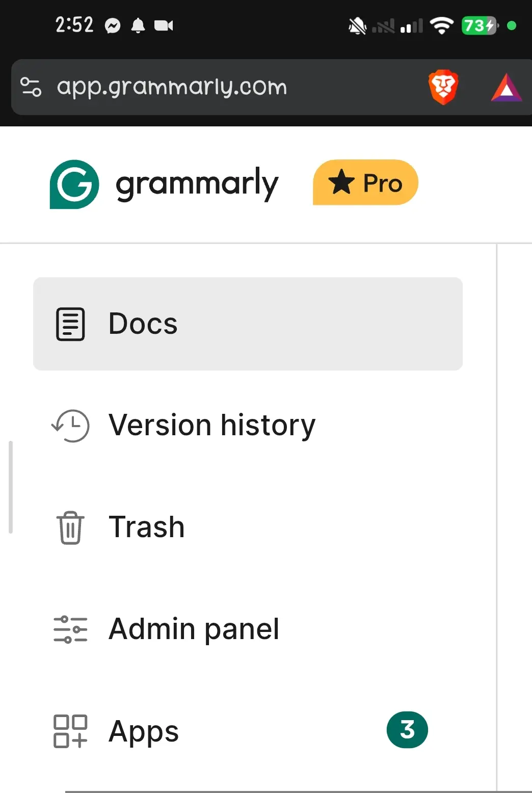Click the grammarly wordmark text

point(197,184)
